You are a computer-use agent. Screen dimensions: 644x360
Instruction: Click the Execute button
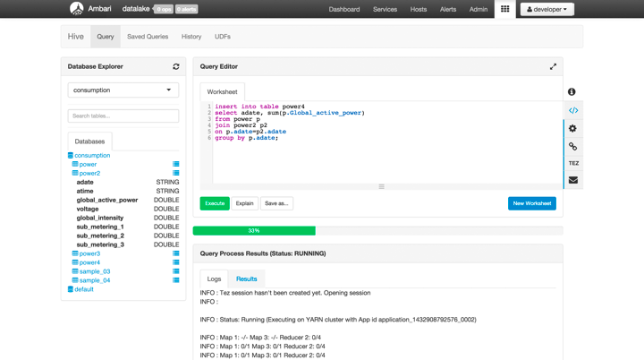tap(215, 203)
